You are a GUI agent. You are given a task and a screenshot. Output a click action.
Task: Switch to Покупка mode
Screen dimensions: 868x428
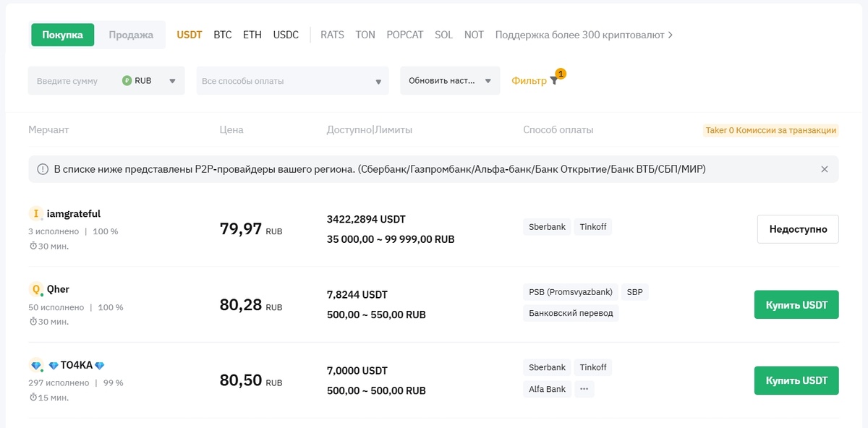click(63, 35)
